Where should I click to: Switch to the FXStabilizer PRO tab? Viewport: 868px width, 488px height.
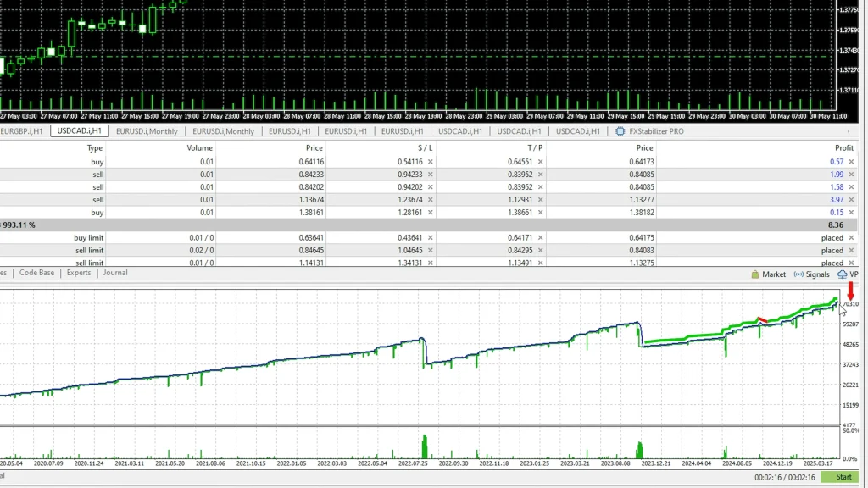649,131
